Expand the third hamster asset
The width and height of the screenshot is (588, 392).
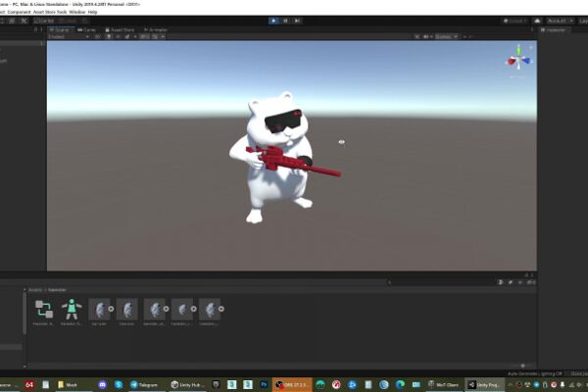167,309
